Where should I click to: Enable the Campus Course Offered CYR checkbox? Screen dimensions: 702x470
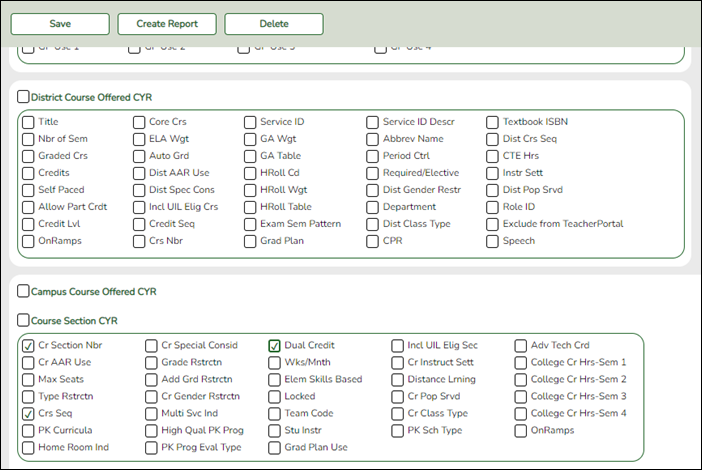23,292
